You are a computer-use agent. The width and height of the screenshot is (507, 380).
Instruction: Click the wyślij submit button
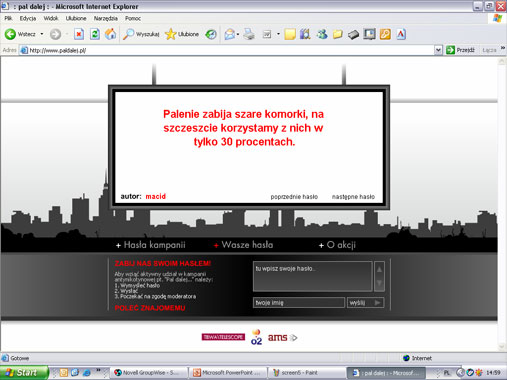365,303
